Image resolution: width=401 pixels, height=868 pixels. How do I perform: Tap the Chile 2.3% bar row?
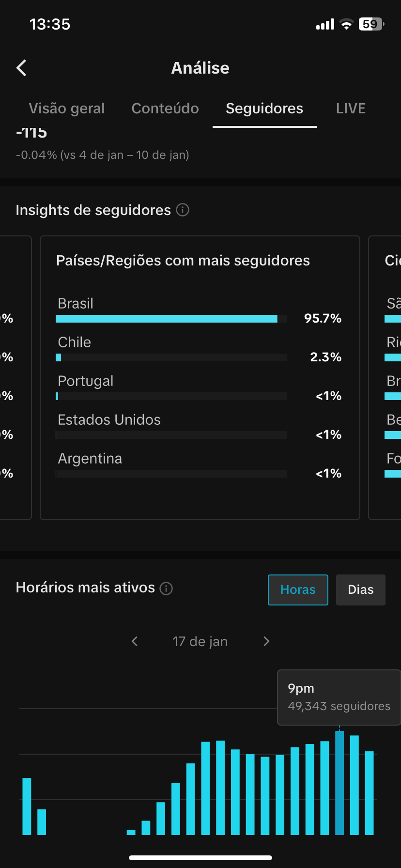(171, 357)
